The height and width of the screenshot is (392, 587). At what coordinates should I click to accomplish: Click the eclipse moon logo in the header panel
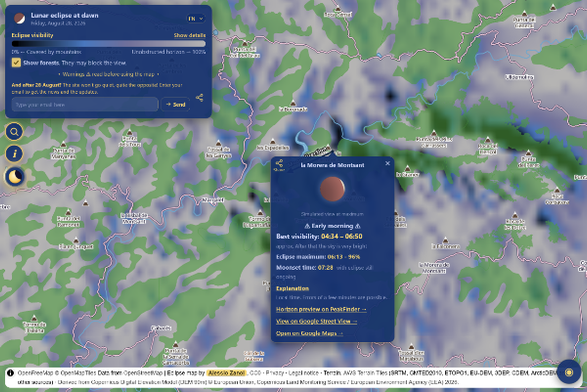click(x=19, y=18)
